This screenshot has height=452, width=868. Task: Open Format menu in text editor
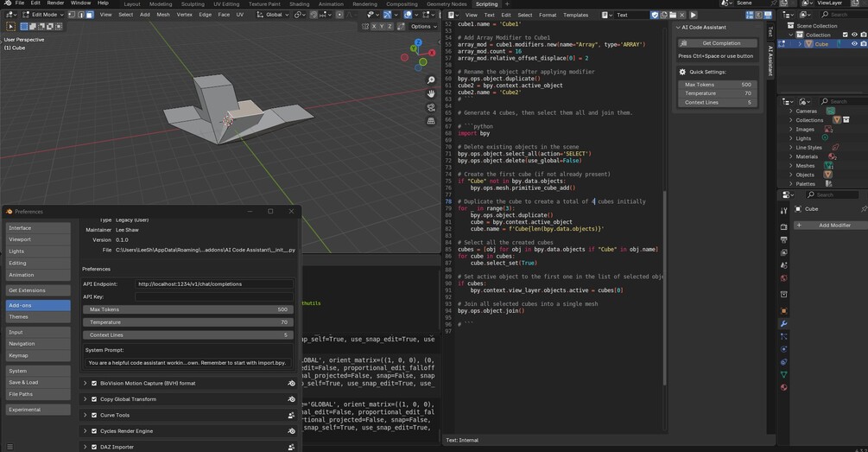coord(548,15)
